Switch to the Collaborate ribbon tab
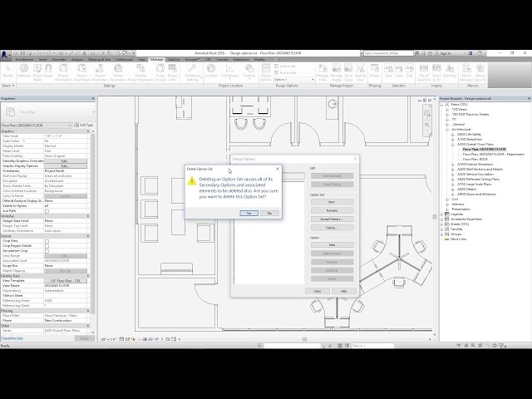 [124, 59]
